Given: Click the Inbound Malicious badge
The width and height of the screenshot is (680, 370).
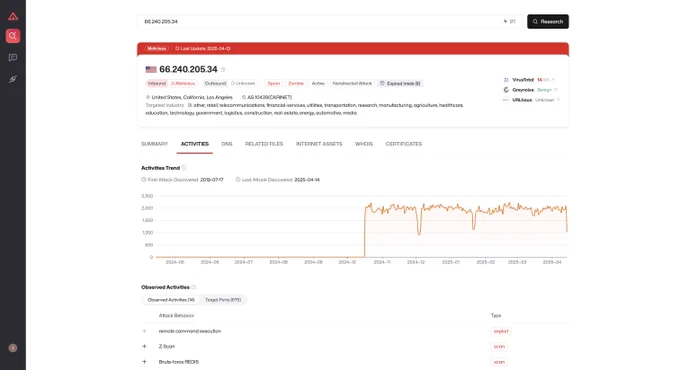Looking at the screenshot, I should 172,83.
